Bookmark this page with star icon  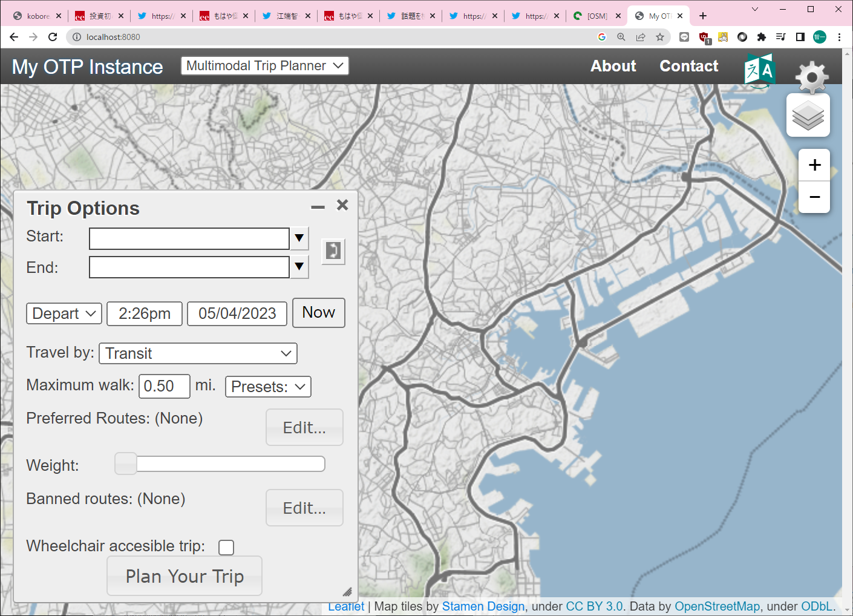(660, 37)
